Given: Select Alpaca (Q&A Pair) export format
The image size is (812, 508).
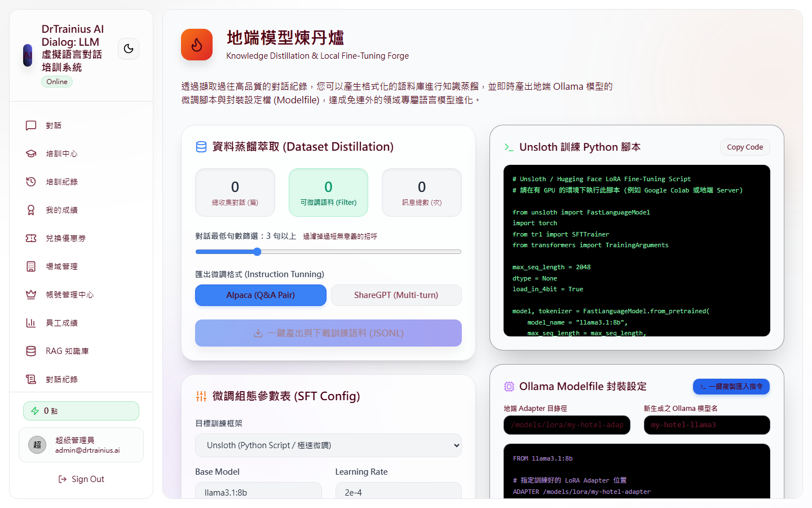Looking at the screenshot, I should coord(261,295).
